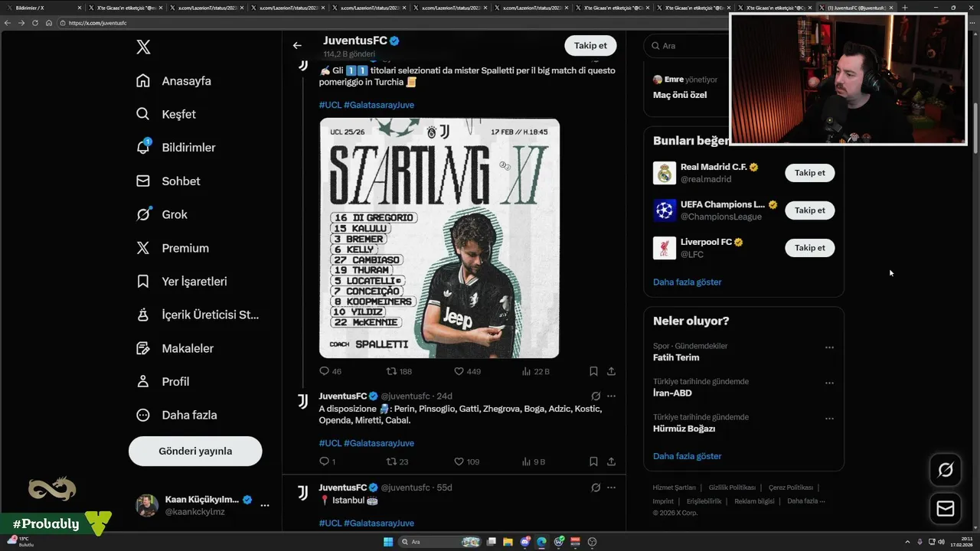
Task: Open account menu dots beside Kaan Küçükyılmaz
Action: [265, 505]
